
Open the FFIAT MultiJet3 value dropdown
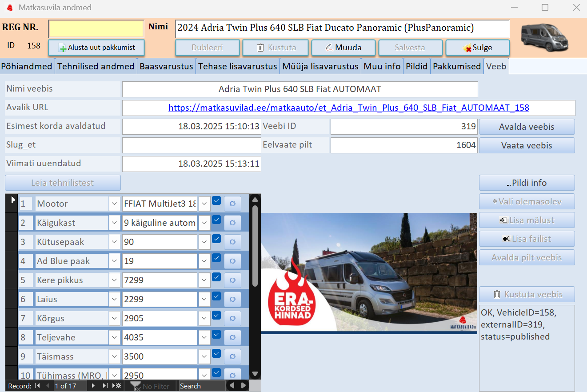tap(204, 204)
